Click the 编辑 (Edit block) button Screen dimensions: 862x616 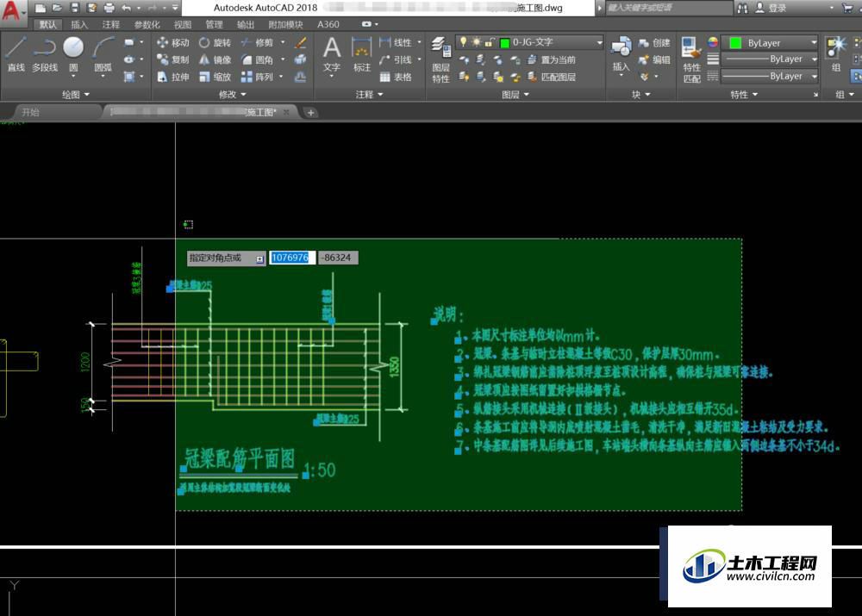click(x=654, y=59)
